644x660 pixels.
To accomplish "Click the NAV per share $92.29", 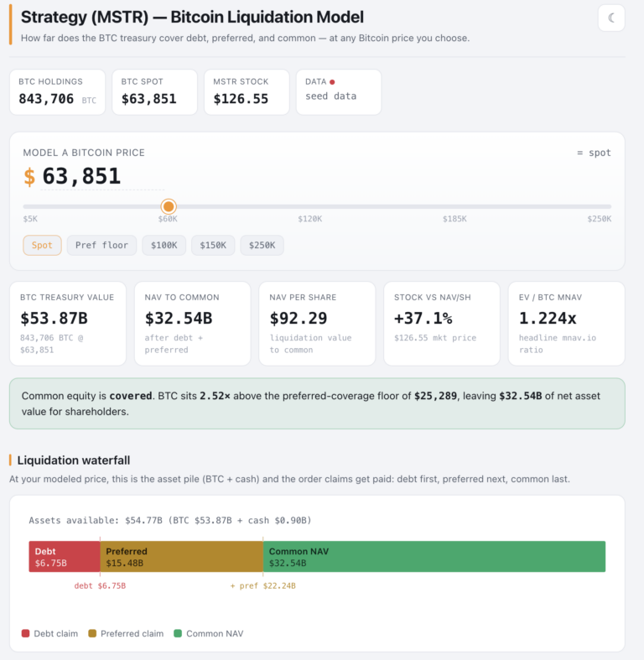I will click(x=299, y=318).
